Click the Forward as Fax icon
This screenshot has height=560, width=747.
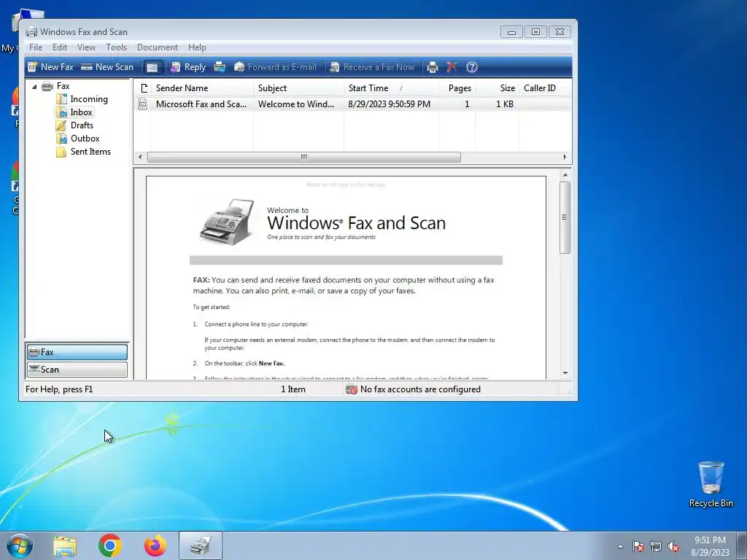(x=220, y=67)
